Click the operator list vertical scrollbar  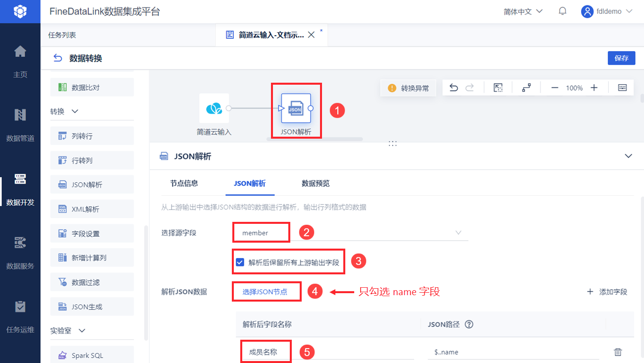(x=146, y=283)
